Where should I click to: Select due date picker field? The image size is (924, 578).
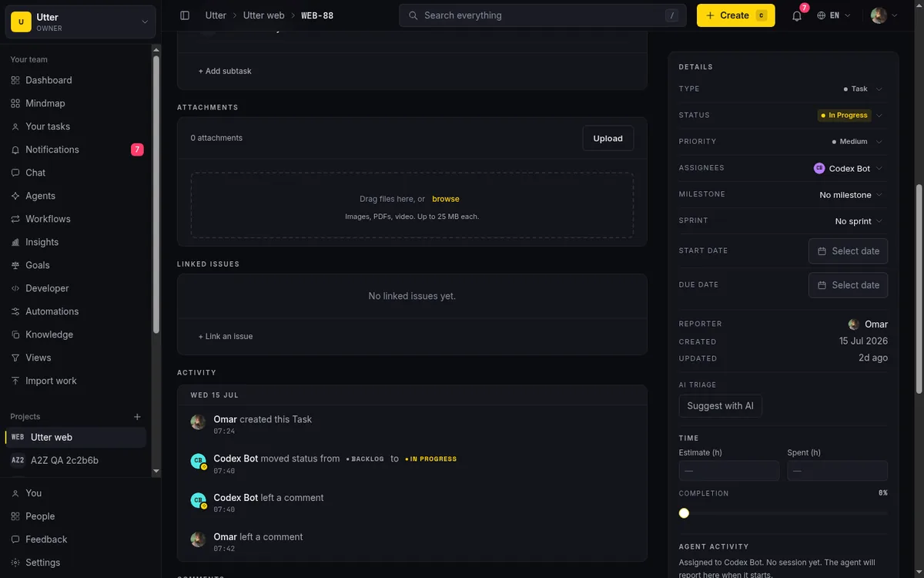click(x=848, y=285)
